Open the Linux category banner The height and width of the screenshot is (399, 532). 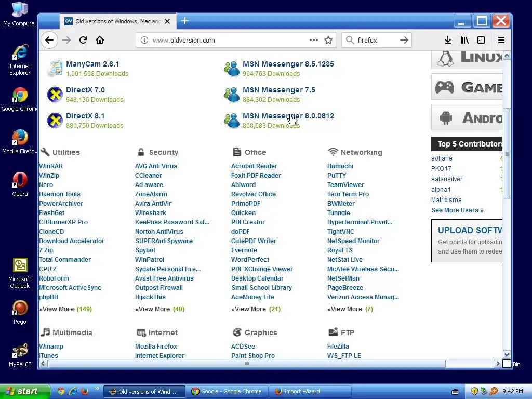click(467, 59)
